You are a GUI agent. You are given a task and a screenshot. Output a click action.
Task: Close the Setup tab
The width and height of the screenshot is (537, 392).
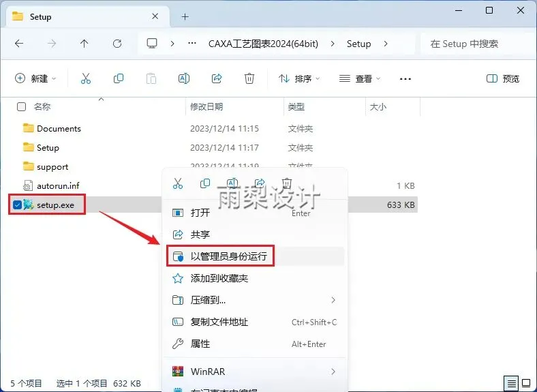pyautogui.click(x=155, y=16)
